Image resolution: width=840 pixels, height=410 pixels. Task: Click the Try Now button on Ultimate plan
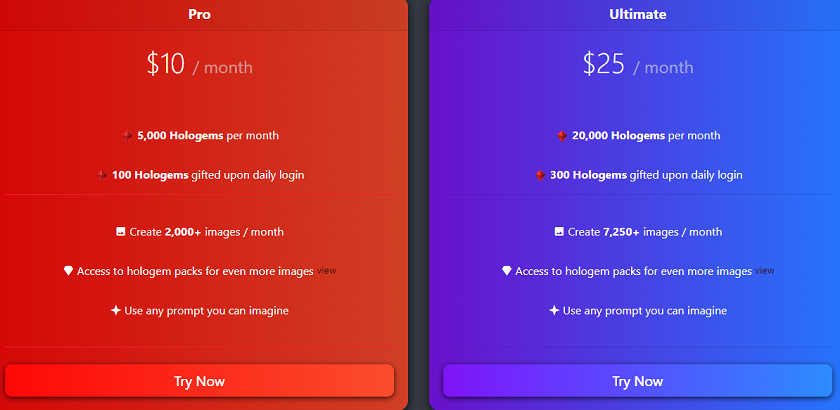[x=638, y=381]
